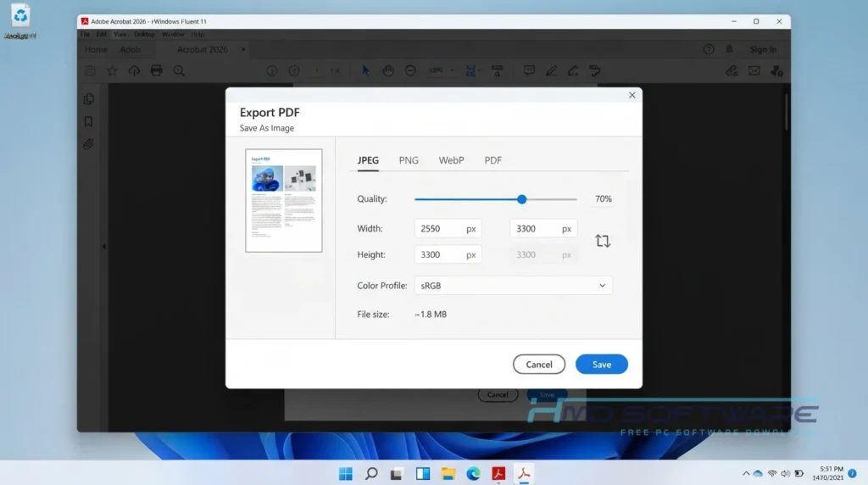Switch to the PNG format tab
The image size is (868, 485).
[x=409, y=160]
